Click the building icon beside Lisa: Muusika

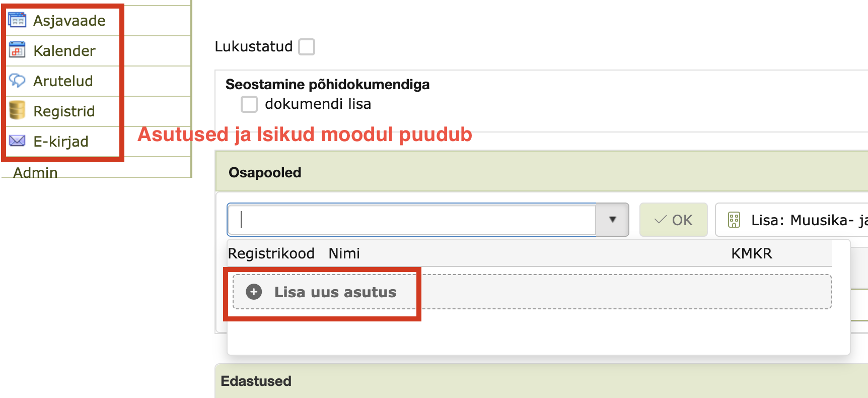point(734,220)
